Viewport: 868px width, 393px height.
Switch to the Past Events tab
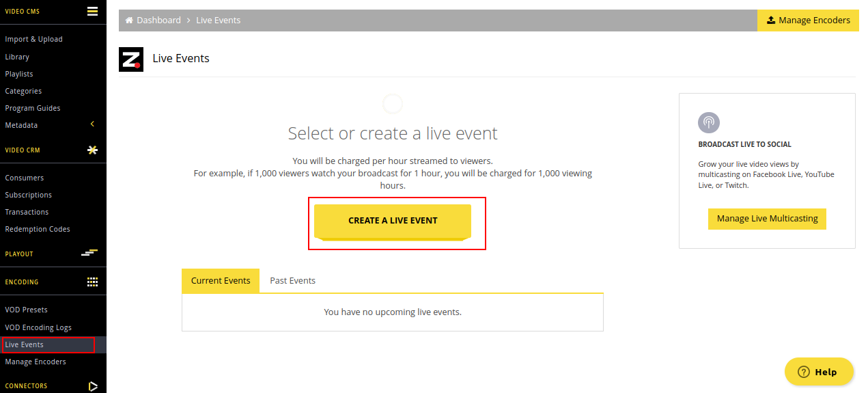click(x=292, y=281)
